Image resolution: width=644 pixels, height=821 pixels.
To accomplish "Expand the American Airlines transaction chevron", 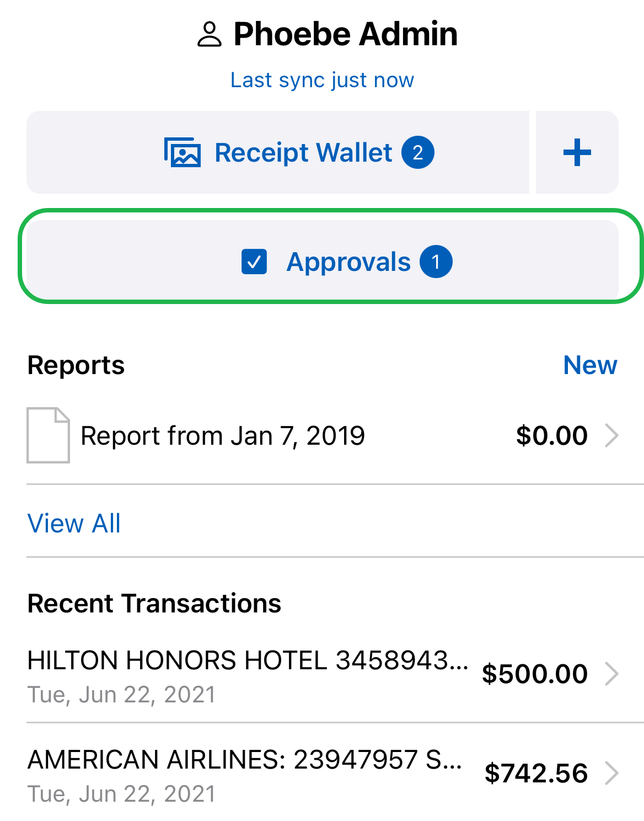I will coord(611,773).
